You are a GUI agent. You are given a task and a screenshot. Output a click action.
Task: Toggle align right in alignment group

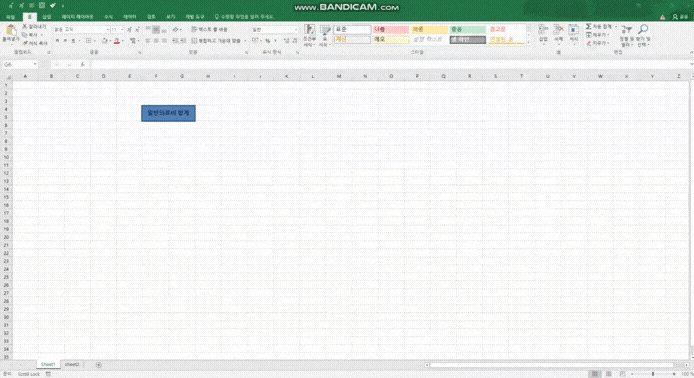pyautogui.click(x=164, y=41)
